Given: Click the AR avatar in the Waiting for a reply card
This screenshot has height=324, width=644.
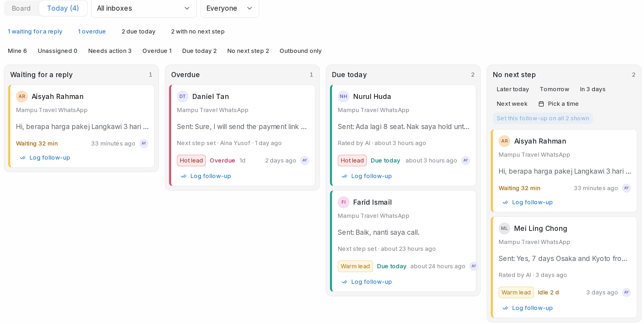Looking at the screenshot, I should pyautogui.click(x=22, y=96).
